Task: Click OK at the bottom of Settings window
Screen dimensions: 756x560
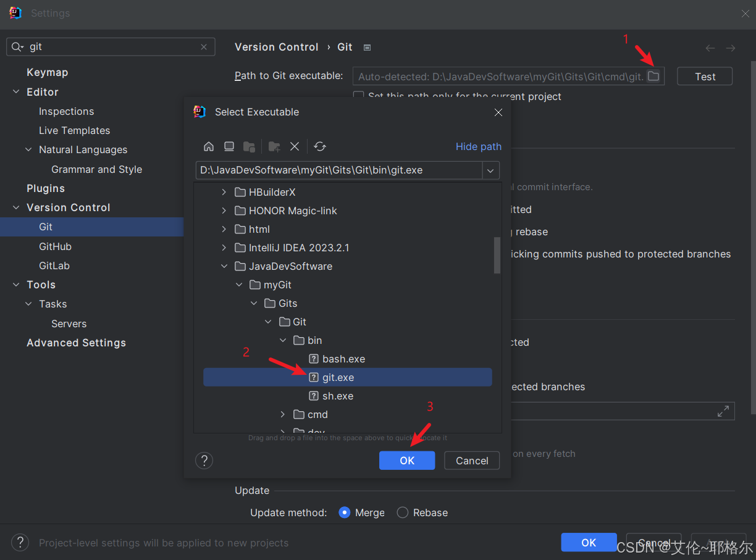Action: tap(589, 542)
